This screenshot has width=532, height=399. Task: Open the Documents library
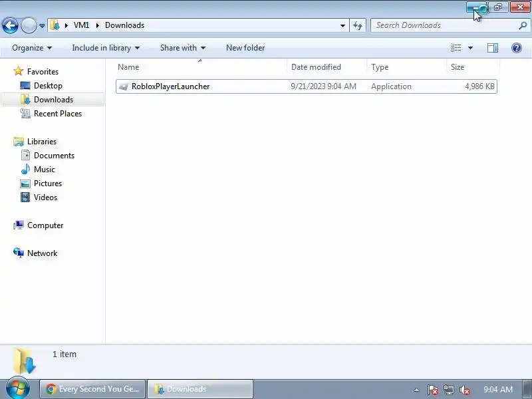[54, 156]
